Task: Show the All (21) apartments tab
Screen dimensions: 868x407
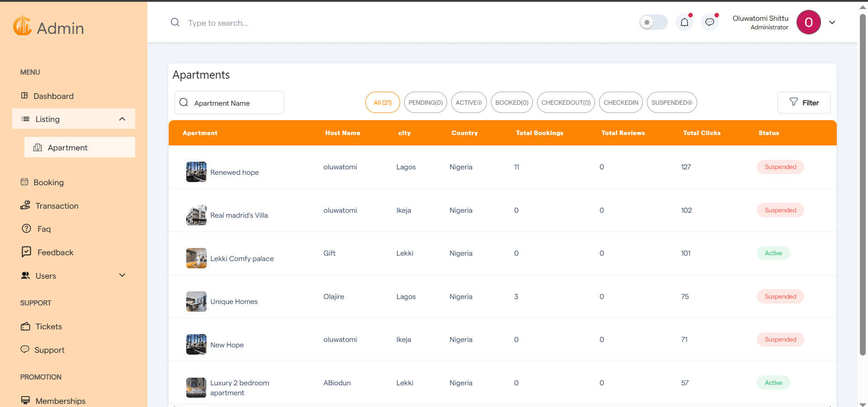Action: [x=382, y=103]
